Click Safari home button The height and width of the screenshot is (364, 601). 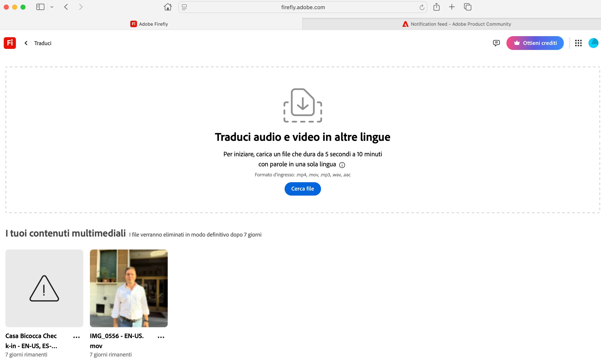(168, 7)
